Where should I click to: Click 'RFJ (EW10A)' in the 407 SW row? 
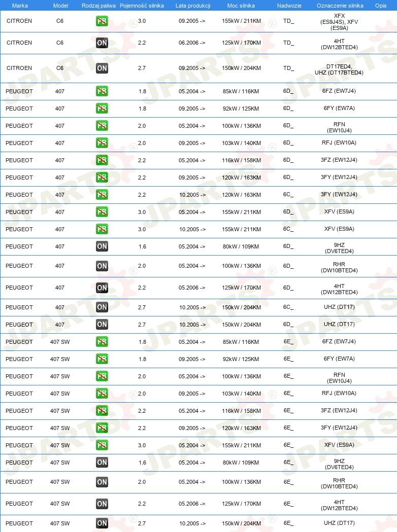point(339,393)
